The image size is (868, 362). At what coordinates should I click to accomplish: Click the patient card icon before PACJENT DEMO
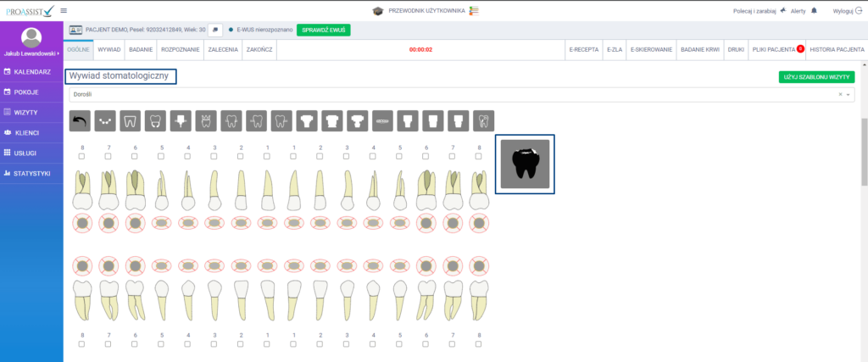click(x=75, y=30)
